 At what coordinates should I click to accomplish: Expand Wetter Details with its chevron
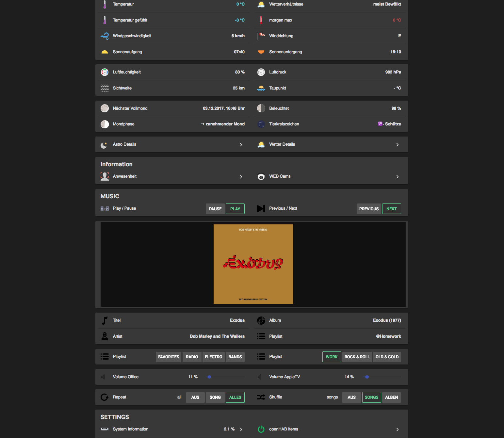pyautogui.click(x=398, y=145)
